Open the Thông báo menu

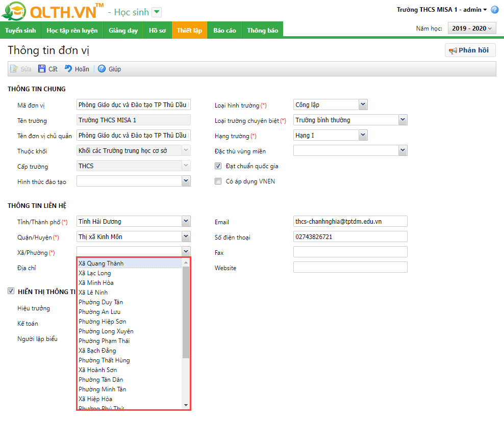(x=263, y=31)
